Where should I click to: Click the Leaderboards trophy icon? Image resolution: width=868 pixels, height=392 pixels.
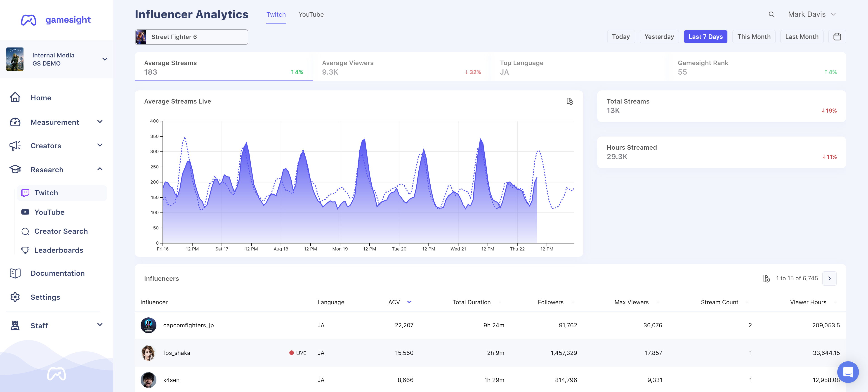(25, 250)
